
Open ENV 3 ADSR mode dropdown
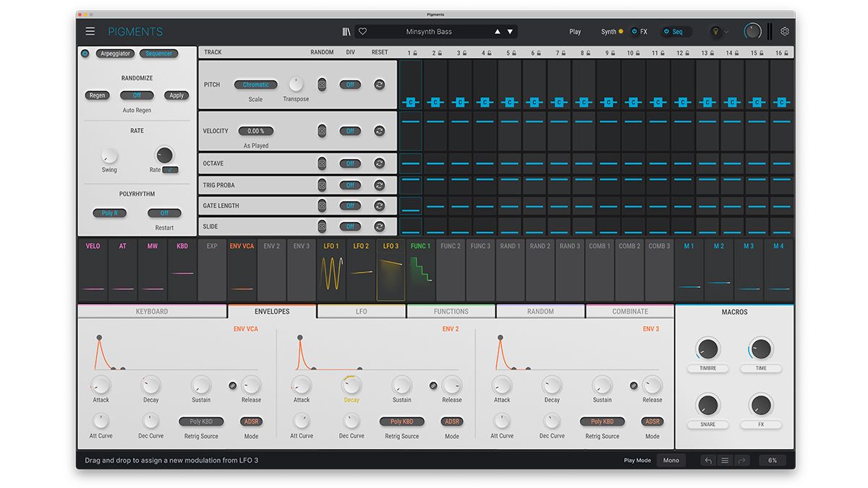(652, 421)
